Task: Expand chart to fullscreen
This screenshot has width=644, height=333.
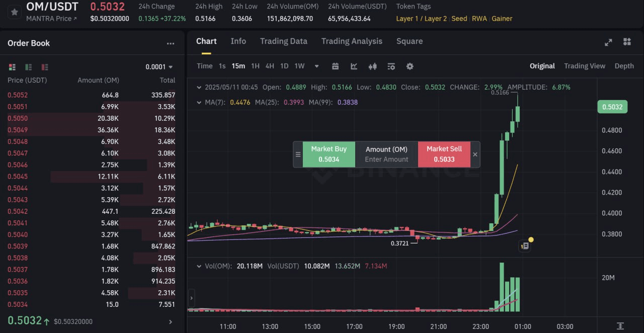Action: (608, 42)
